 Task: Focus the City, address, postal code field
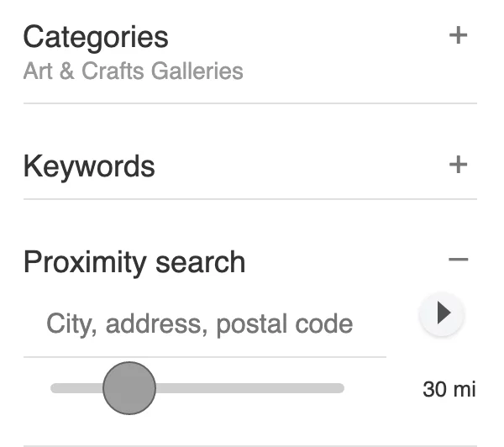click(202, 324)
